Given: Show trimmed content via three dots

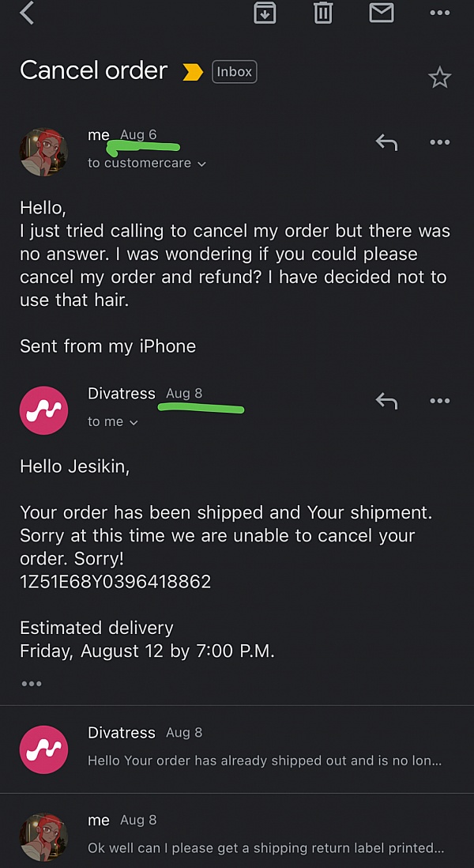Looking at the screenshot, I should click(32, 684).
